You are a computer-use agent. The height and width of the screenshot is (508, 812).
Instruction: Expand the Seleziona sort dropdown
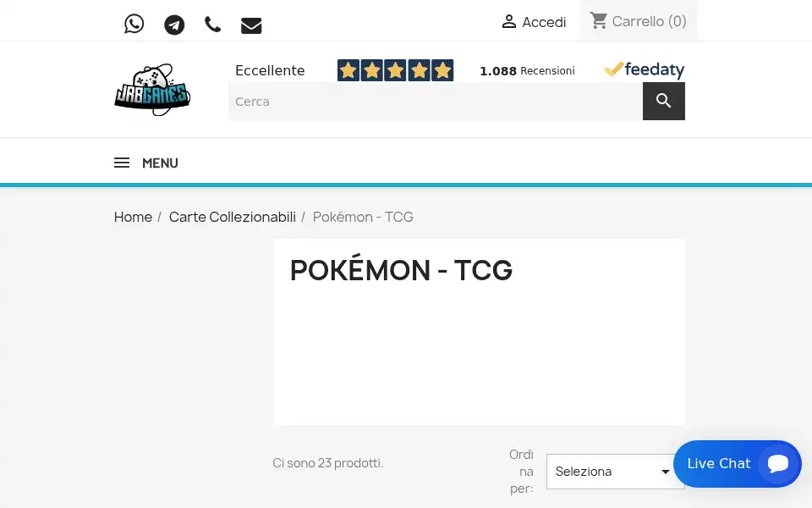click(615, 472)
